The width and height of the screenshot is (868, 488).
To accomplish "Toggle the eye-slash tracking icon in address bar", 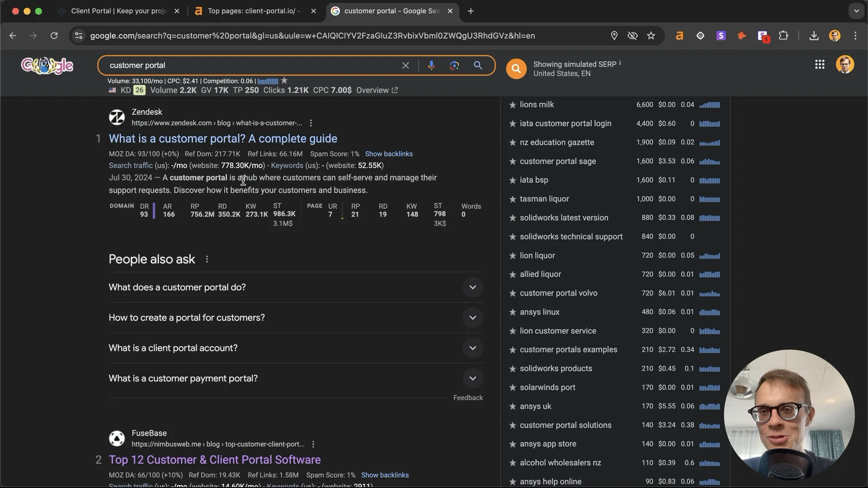I will 632,36.
